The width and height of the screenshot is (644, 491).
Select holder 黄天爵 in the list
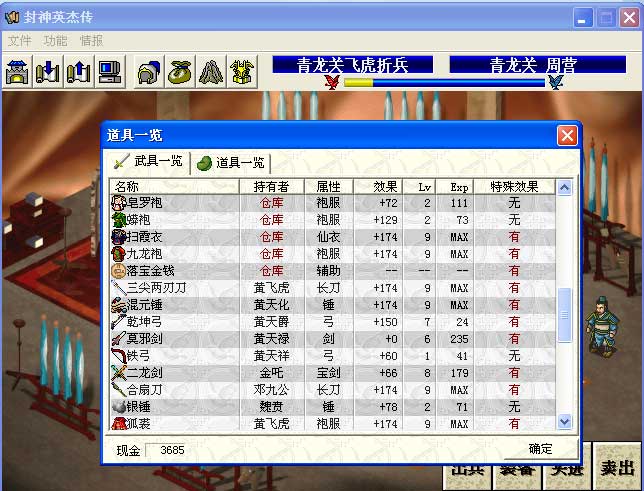[271, 322]
